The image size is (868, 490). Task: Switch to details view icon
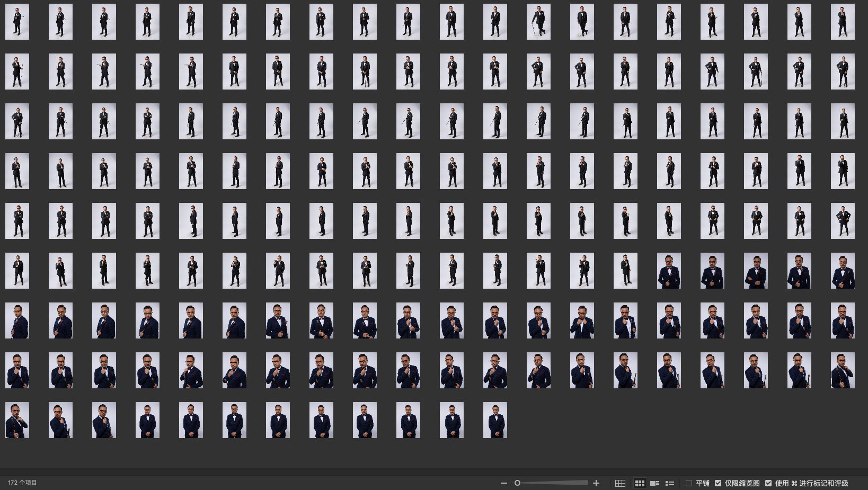654,483
